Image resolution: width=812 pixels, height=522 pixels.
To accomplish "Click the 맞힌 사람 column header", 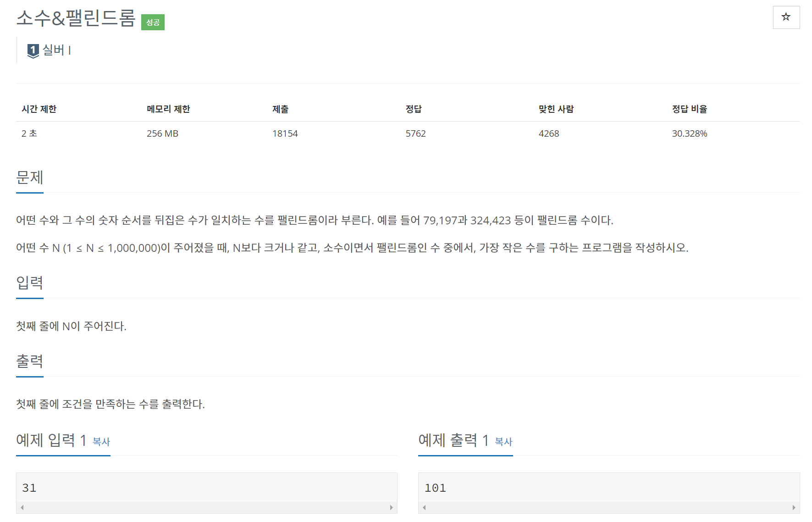I will click(x=556, y=109).
